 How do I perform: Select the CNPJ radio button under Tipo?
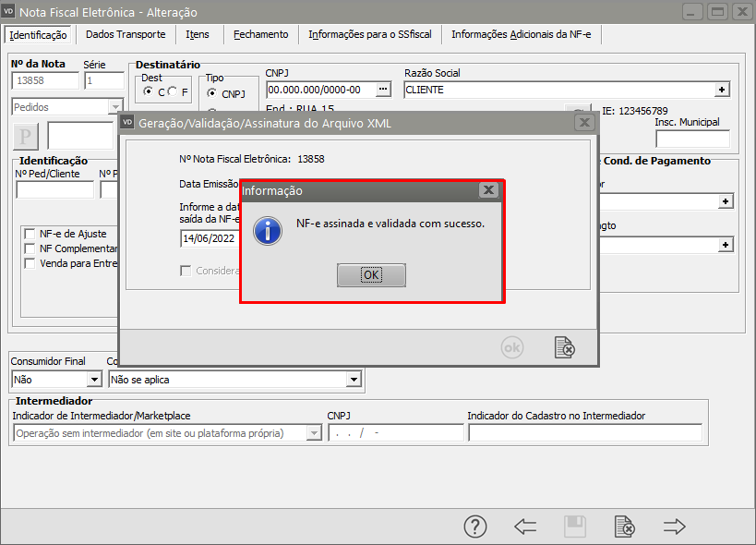pyautogui.click(x=212, y=93)
